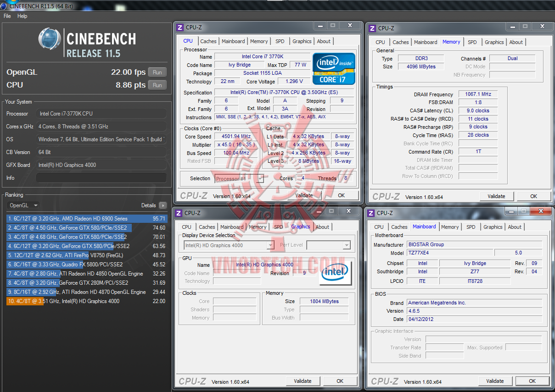Click OK in the Mainboard CPU-Z window

pyautogui.click(x=532, y=381)
